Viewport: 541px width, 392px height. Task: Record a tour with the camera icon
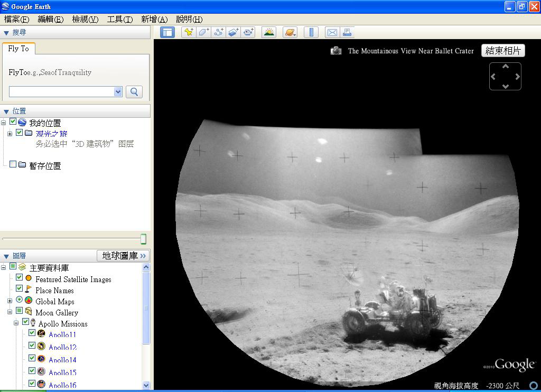pos(248,32)
